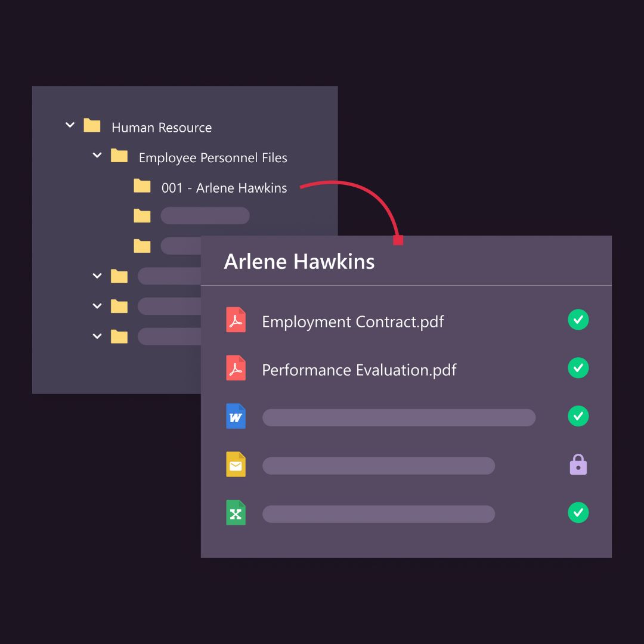Click the blue Word document icon
Viewport: 644px width, 644px height.
(236, 416)
